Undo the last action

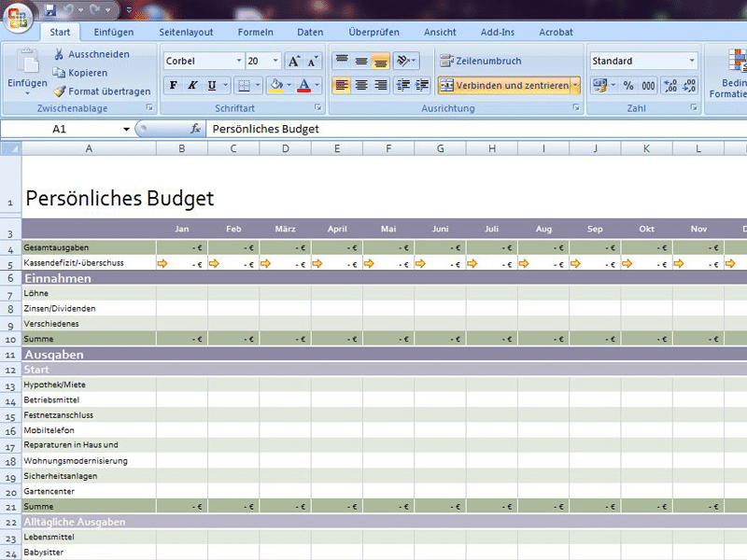coord(68,9)
